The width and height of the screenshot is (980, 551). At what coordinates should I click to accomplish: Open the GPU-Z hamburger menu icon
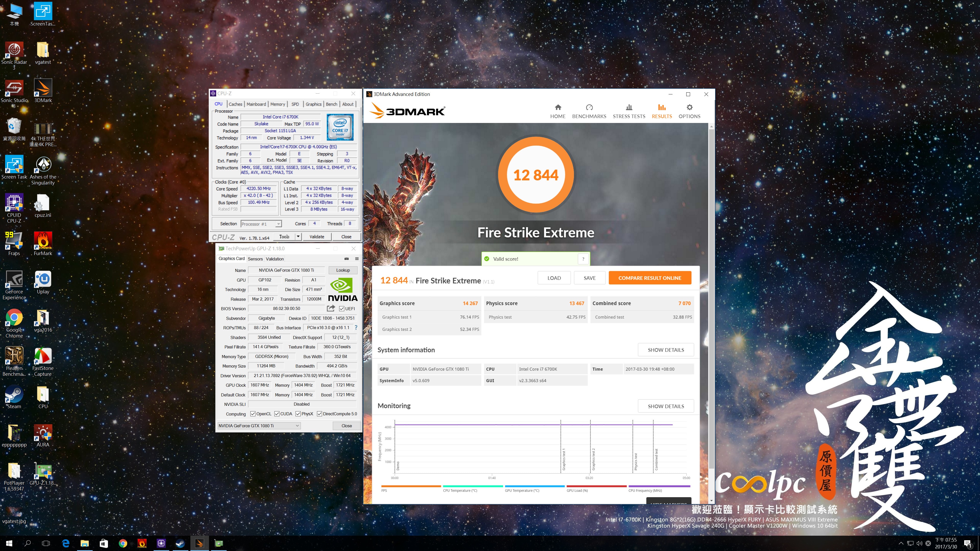point(357,259)
